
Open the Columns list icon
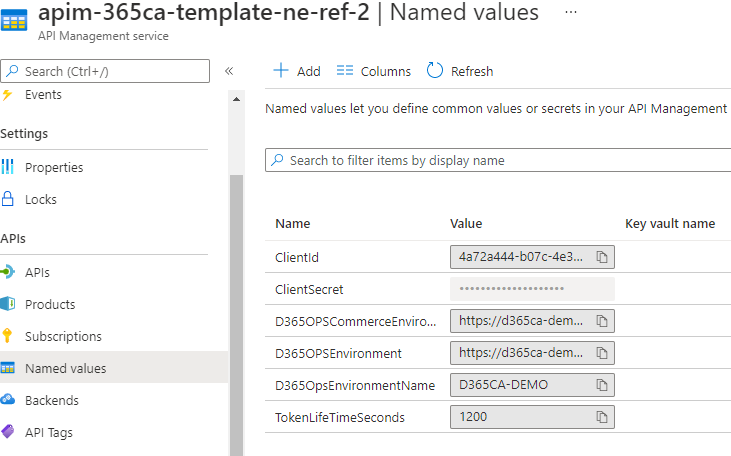point(345,70)
